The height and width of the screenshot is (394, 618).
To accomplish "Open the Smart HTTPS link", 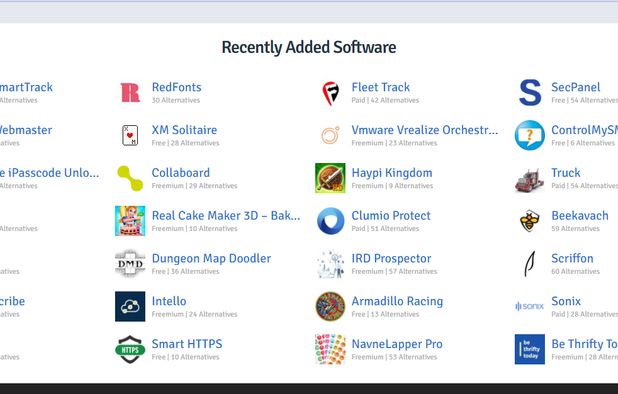I will coord(187,344).
